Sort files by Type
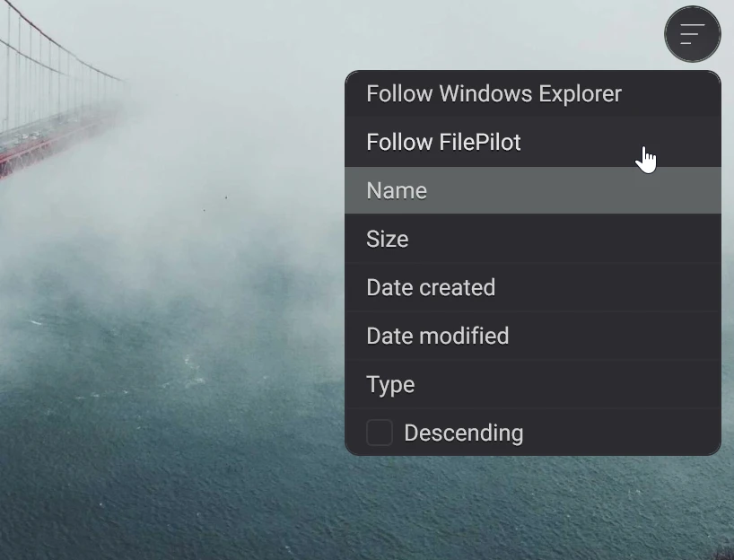 [533, 384]
